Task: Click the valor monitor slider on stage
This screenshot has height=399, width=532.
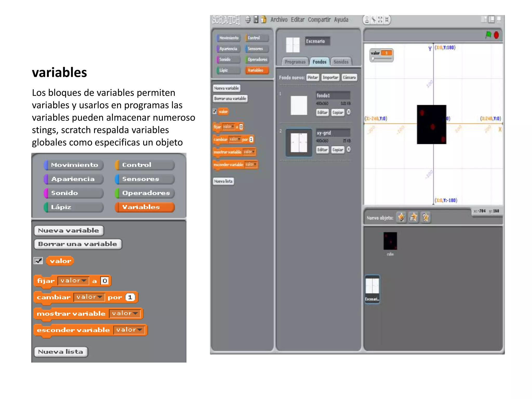Action: (x=381, y=59)
